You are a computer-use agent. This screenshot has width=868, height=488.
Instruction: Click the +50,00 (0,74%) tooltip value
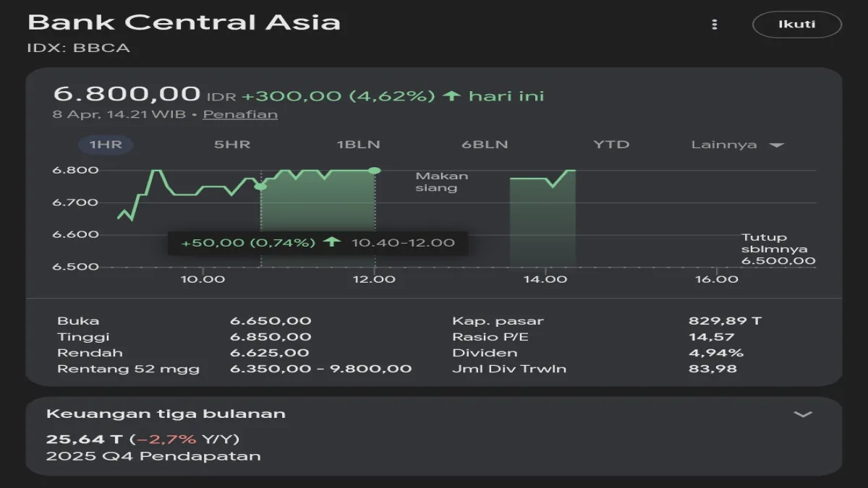(248, 242)
